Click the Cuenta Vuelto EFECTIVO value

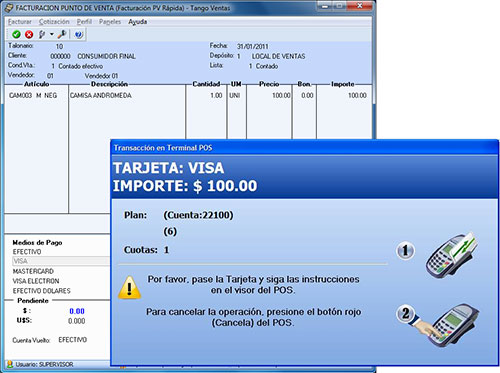pyautogui.click(x=73, y=340)
